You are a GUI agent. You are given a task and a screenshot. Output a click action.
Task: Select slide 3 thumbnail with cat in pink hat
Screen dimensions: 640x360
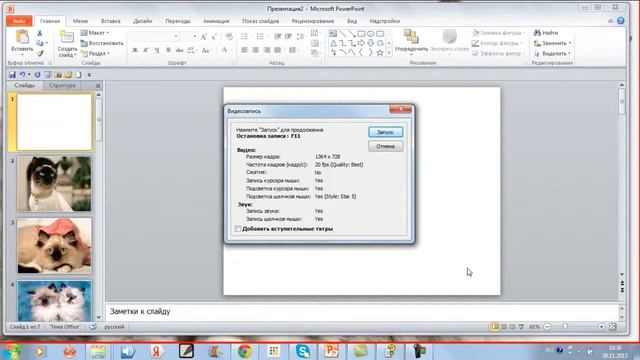click(x=54, y=246)
